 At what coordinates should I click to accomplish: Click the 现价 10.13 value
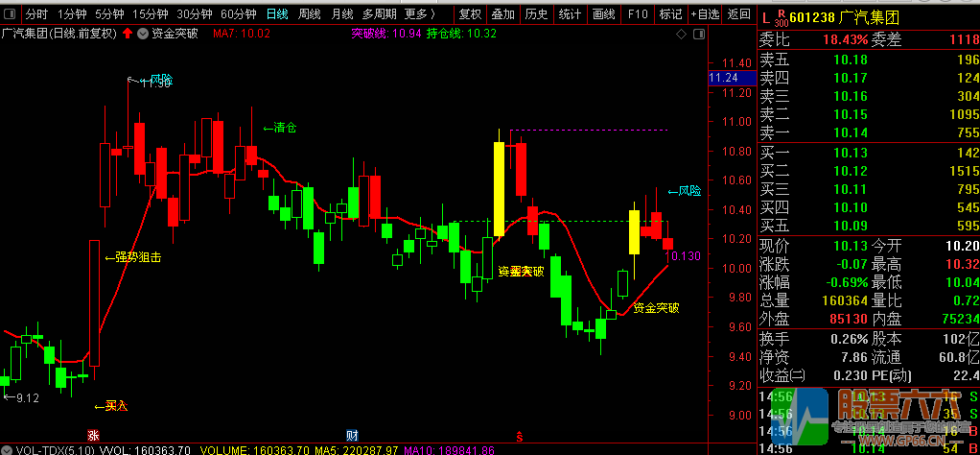click(850, 246)
